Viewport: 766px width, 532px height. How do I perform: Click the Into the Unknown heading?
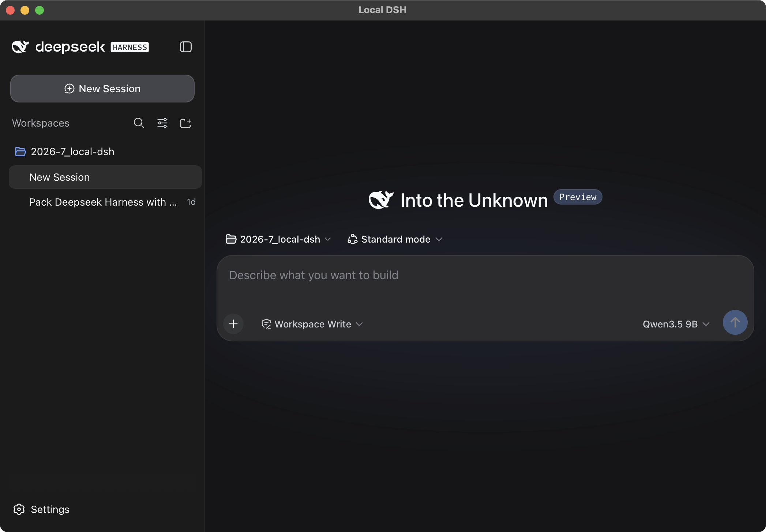(474, 200)
